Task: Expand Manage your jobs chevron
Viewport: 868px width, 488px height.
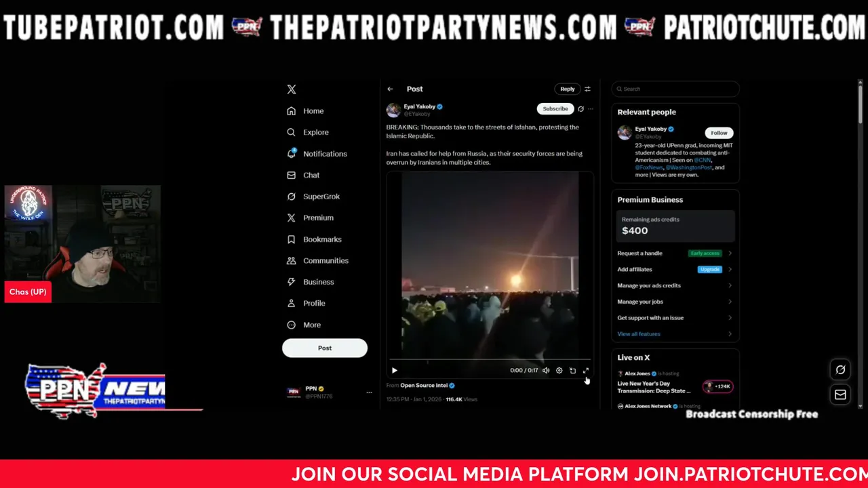Action: [730, 302]
